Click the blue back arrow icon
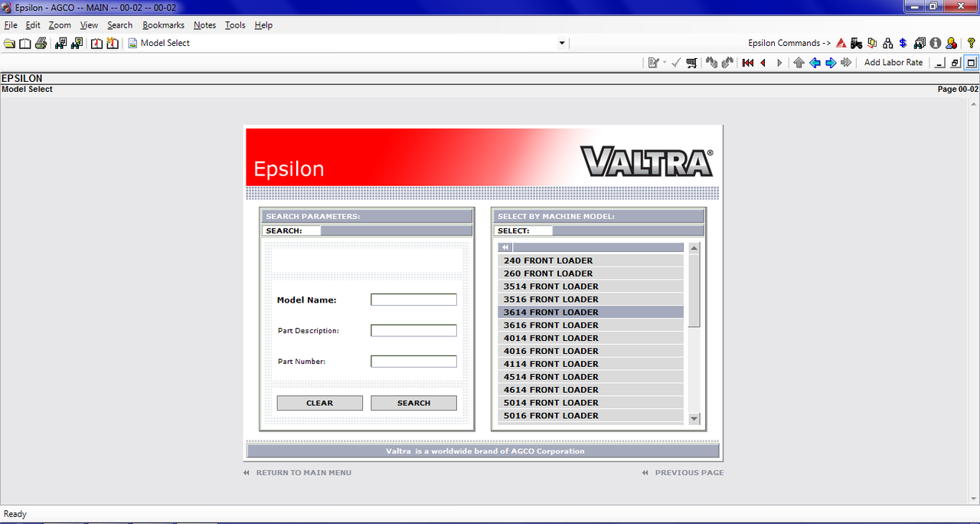The image size is (980, 524). [815, 63]
